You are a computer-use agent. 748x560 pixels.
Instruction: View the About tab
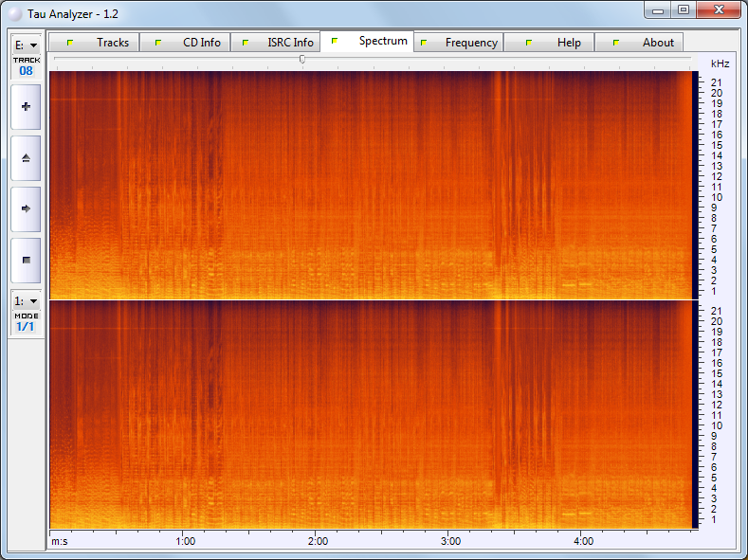click(640, 43)
